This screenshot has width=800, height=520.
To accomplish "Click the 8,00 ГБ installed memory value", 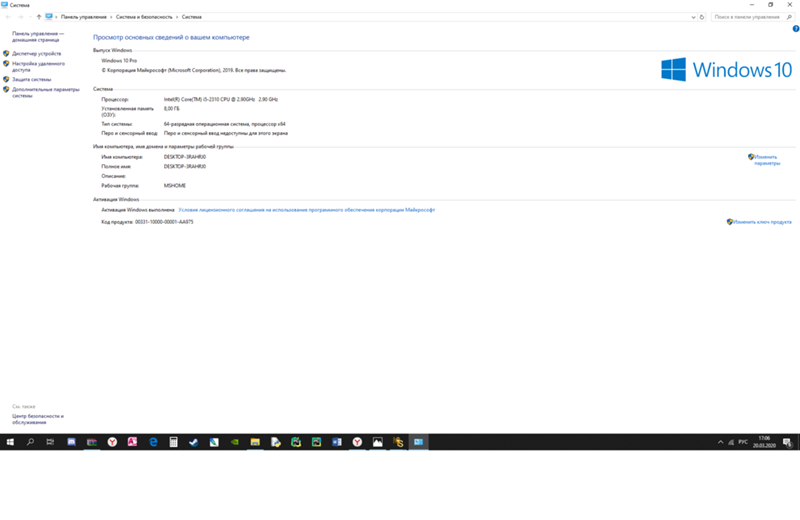I will [171, 109].
